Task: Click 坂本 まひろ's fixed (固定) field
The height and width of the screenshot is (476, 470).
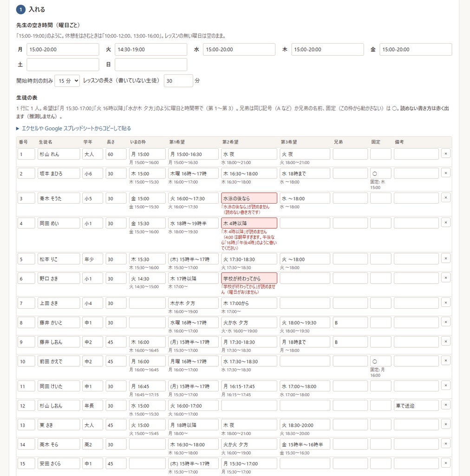Action: click(x=380, y=173)
